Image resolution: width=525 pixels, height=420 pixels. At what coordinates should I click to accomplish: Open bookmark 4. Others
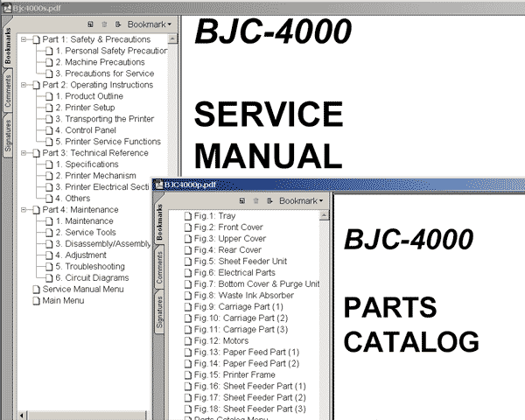[73, 199]
